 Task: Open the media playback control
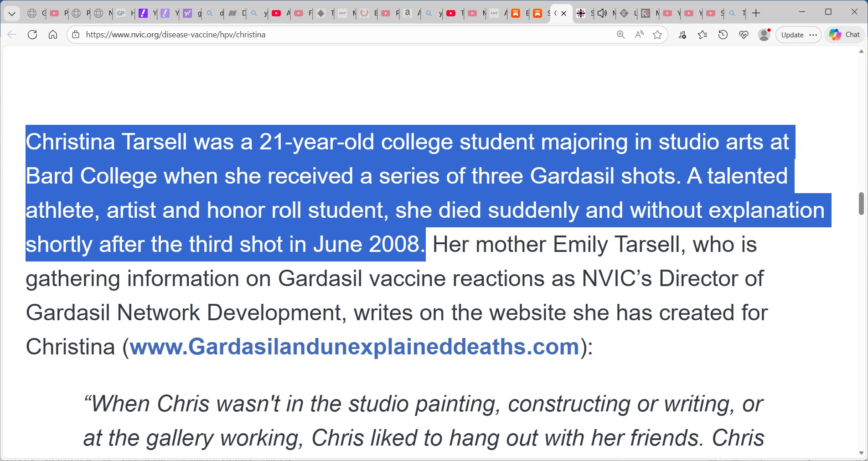682,35
